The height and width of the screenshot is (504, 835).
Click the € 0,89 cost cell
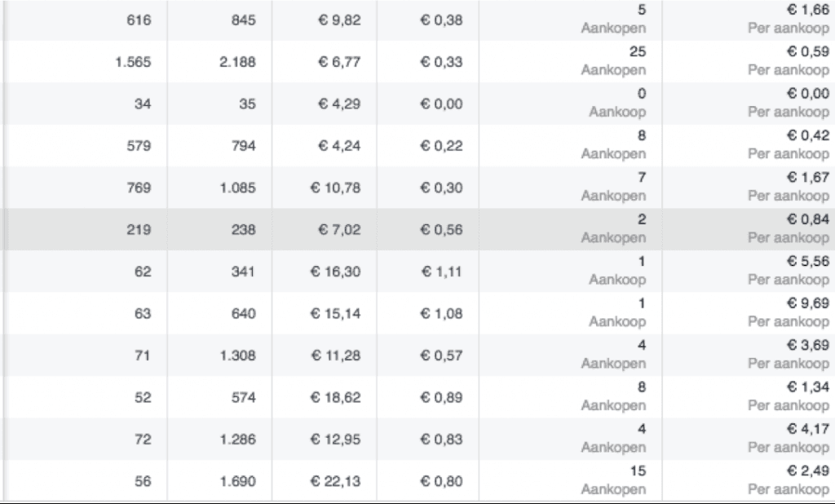(441, 397)
